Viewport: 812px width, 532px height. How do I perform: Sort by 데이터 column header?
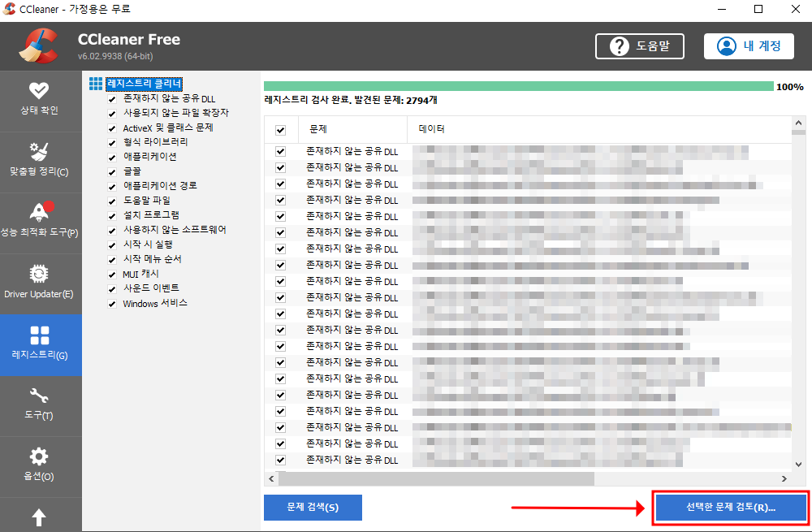coord(600,129)
